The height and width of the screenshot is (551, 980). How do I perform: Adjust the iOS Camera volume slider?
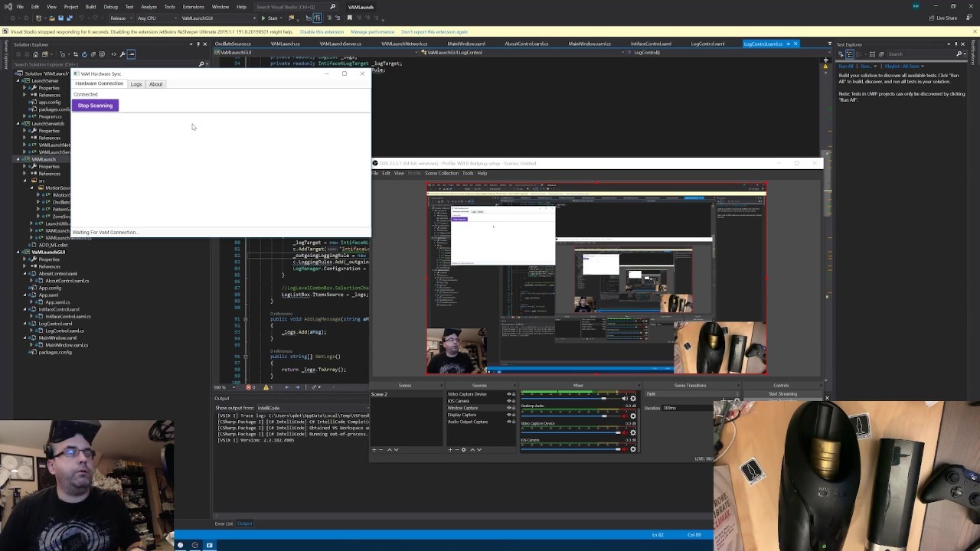point(570,449)
